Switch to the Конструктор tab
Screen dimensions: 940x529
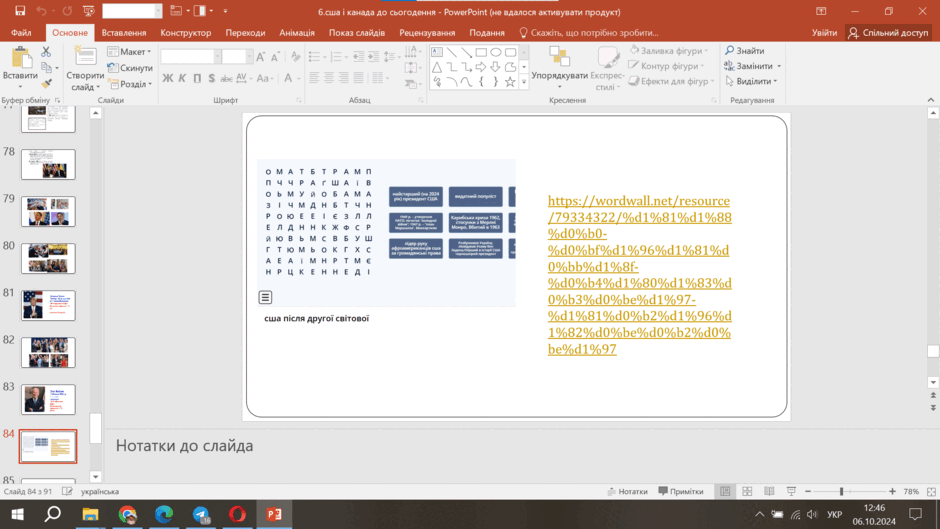pyautogui.click(x=185, y=32)
